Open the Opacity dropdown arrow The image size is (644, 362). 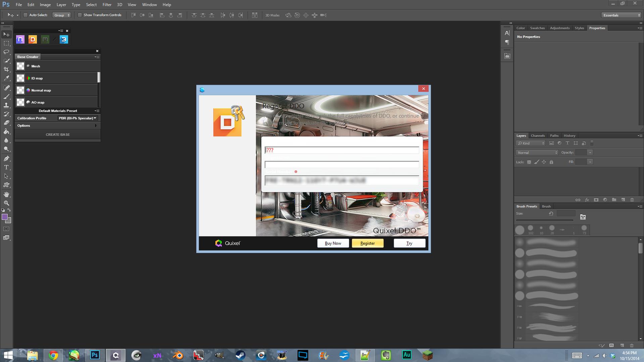(590, 153)
